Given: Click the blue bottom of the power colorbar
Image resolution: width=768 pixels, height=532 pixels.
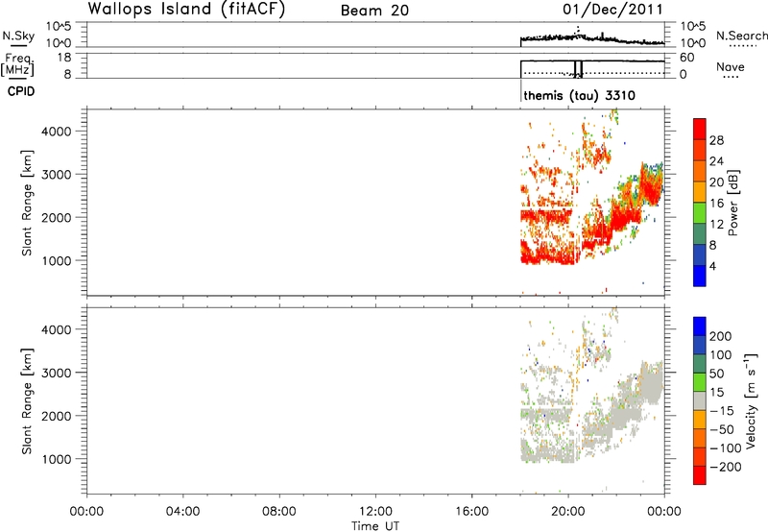Looking at the screenshot, I should (700, 276).
